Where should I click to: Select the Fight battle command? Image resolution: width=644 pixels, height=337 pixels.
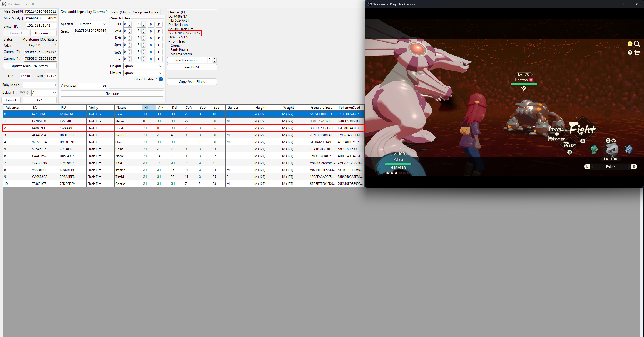tap(582, 129)
